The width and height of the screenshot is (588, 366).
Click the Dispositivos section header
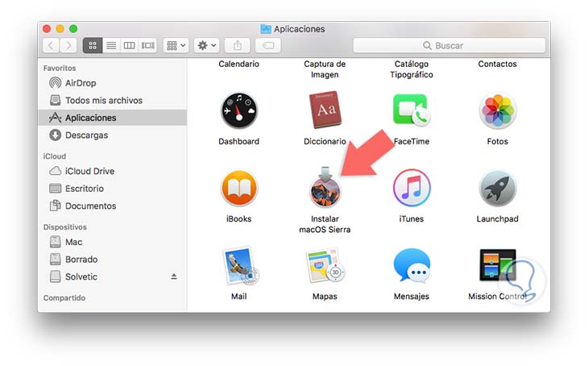(x=65, y=227)
